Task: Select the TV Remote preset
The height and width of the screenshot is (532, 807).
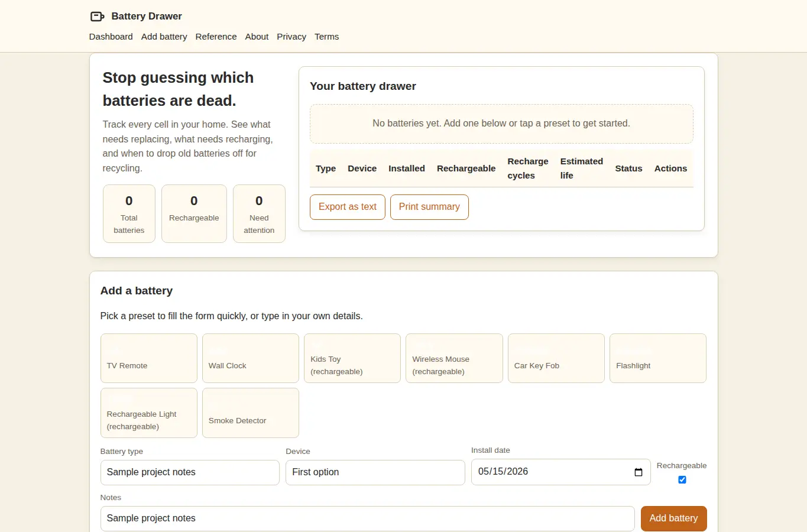Action: [x=149, y=358]
